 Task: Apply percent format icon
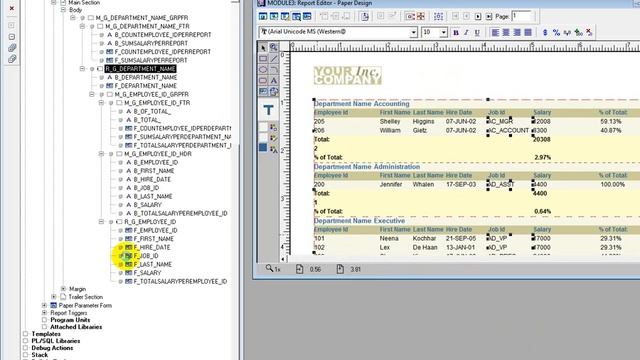tap(556, 32)
